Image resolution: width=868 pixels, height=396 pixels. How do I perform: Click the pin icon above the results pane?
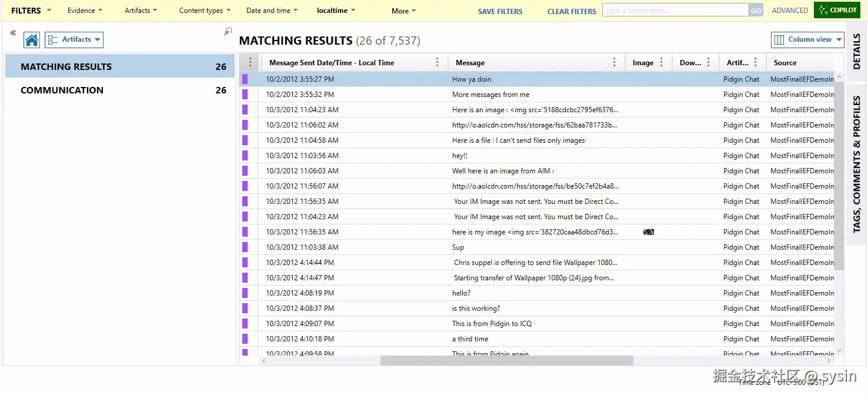[x=228, y=32]
